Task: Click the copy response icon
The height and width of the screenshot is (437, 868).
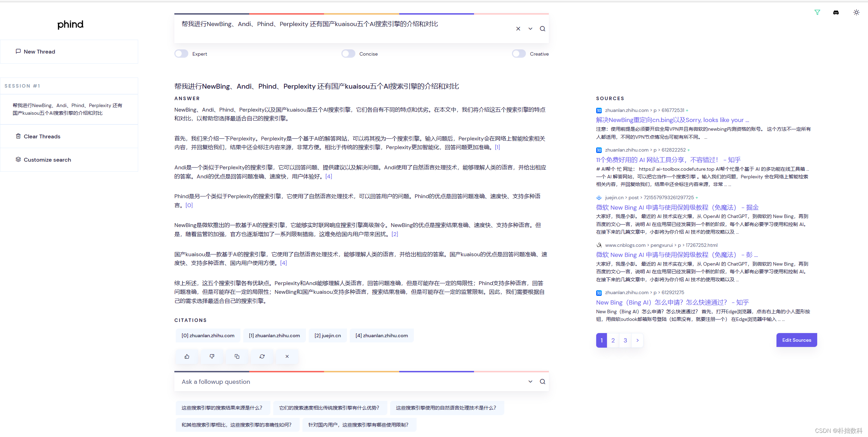Action: 238,356
